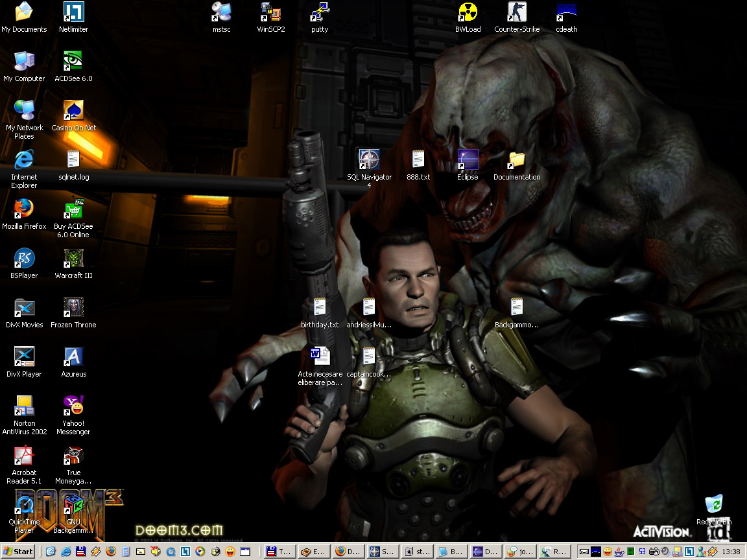Click the mail envelope tray icon
Viewport: 747px width, 560px height.
(584, 552)
